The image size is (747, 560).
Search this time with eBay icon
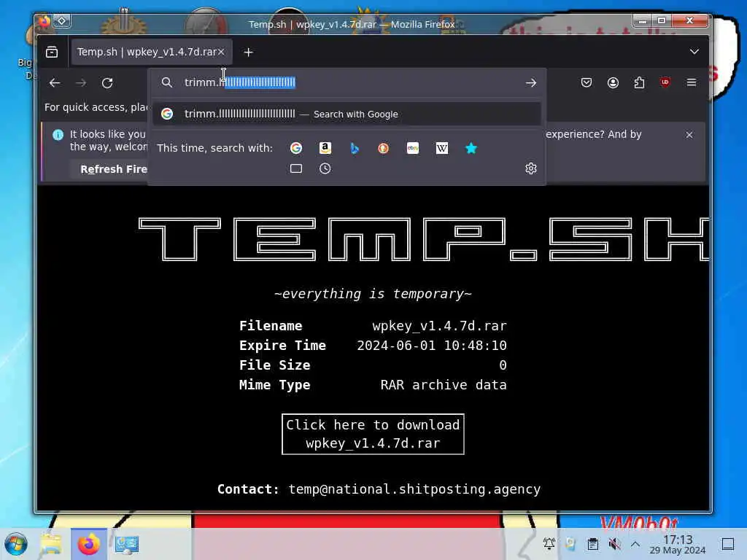(x=413, y=148)
